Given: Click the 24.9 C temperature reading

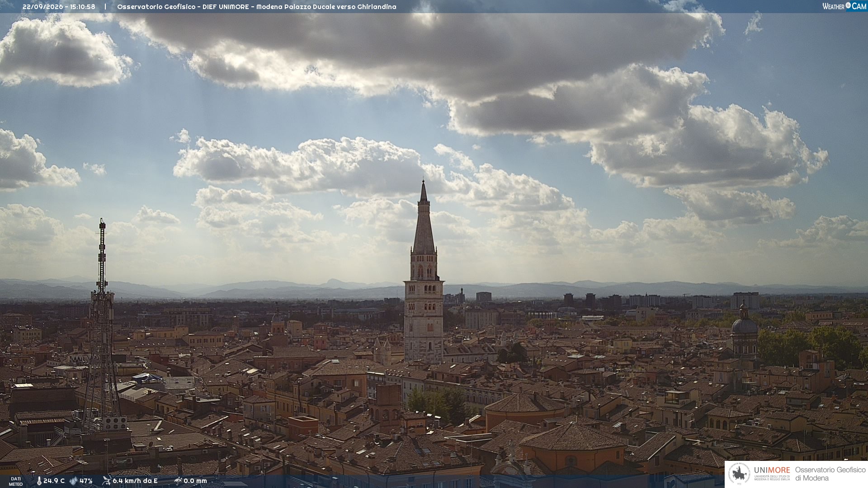Looking at the screenshot, I should pyautogui.click(x=54, y=481).
